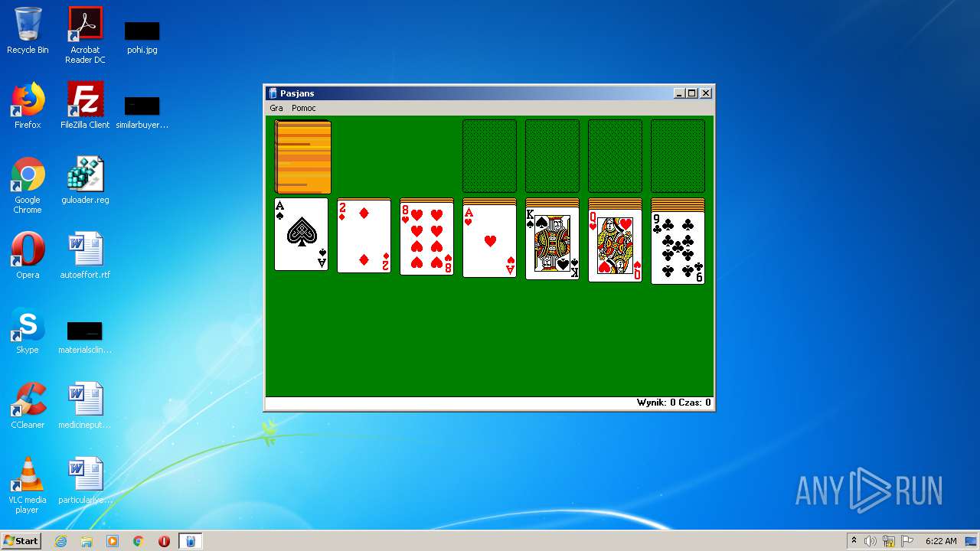980x551 pixels.
Task: Click the Pasjans taskbar button
Action: point(191,541)
